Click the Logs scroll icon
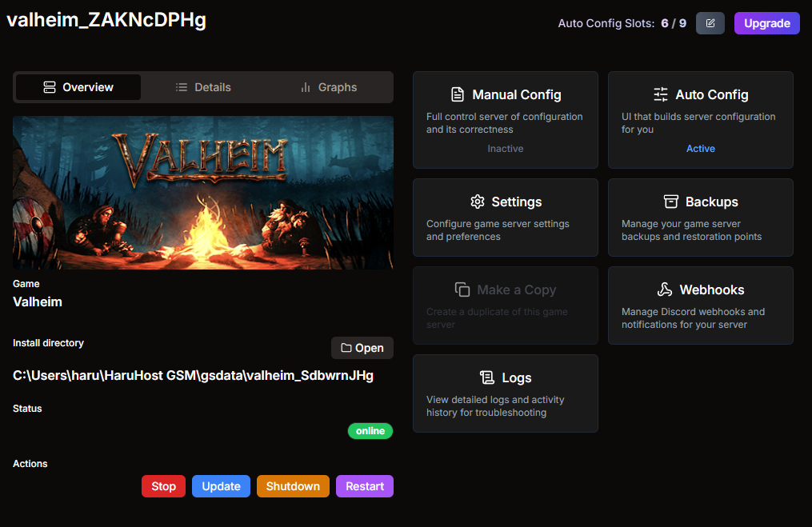Screen dimensions: 812x527 coord(486,378)
